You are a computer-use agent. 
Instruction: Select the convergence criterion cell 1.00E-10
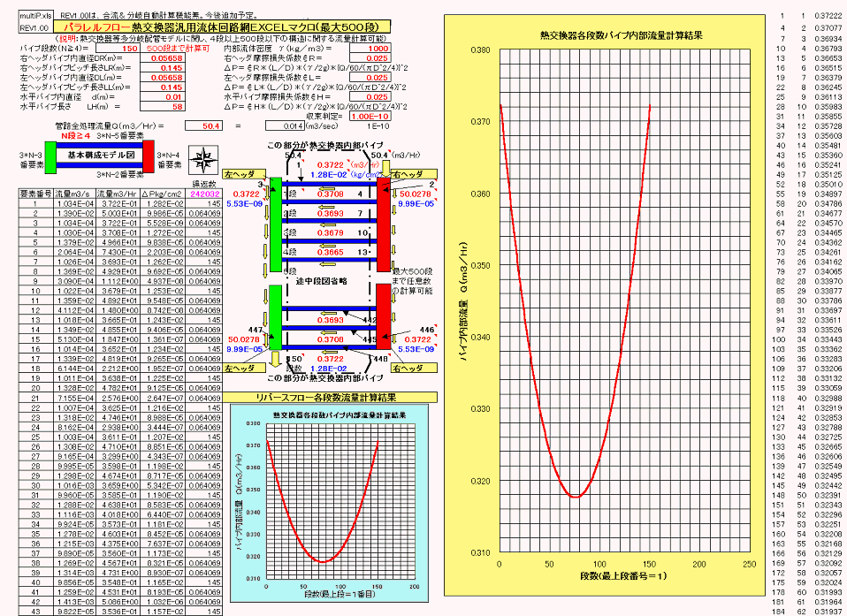coord(372,116)
